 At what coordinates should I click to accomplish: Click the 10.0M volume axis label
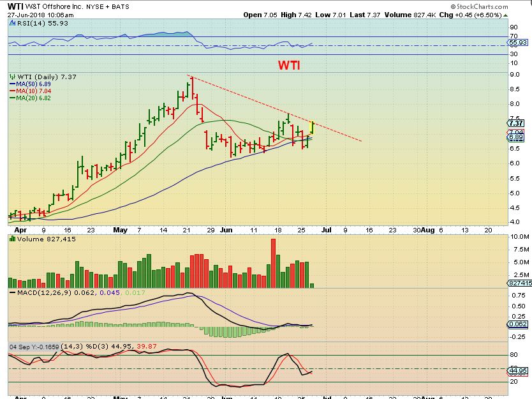click(x=520, y=237)
